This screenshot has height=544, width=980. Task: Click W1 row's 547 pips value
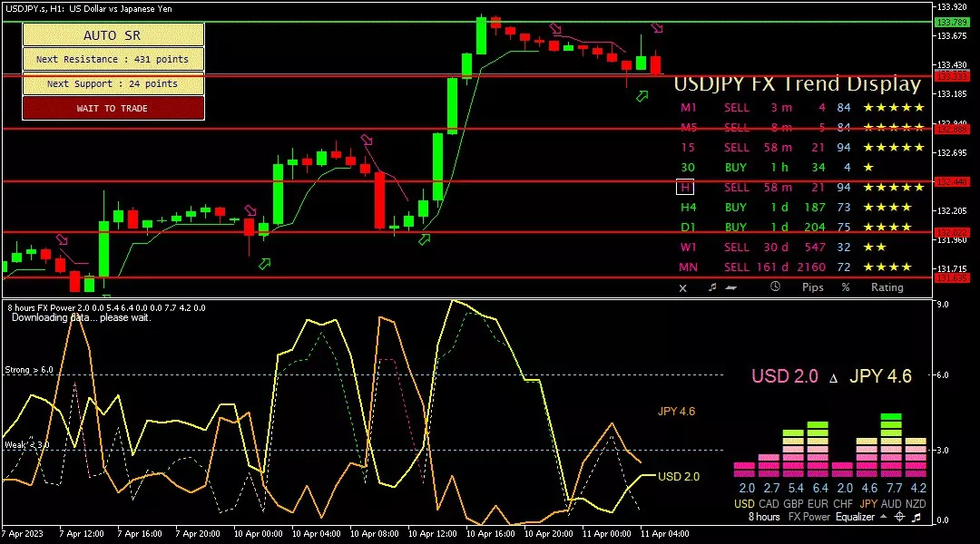[x=814, y=248]
